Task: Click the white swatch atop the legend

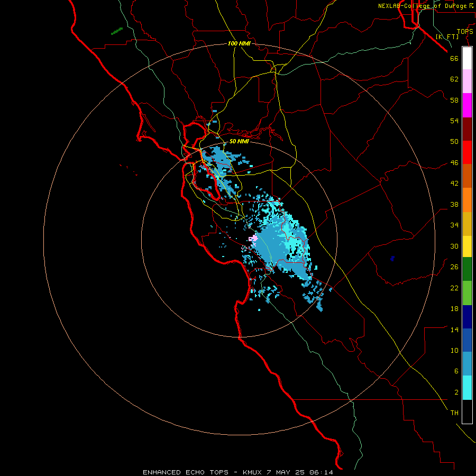Action: [467, 58]
